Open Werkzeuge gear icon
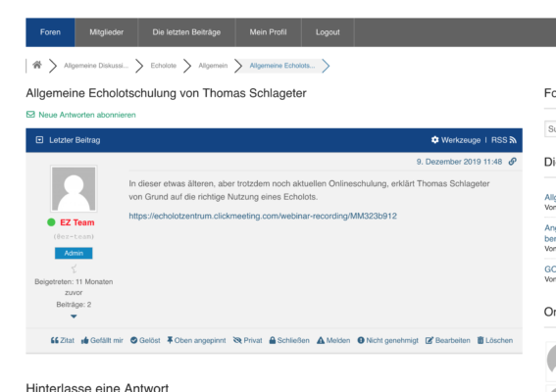Image resolution: width=556 pixels, height=392 pixels. (434, 140)
